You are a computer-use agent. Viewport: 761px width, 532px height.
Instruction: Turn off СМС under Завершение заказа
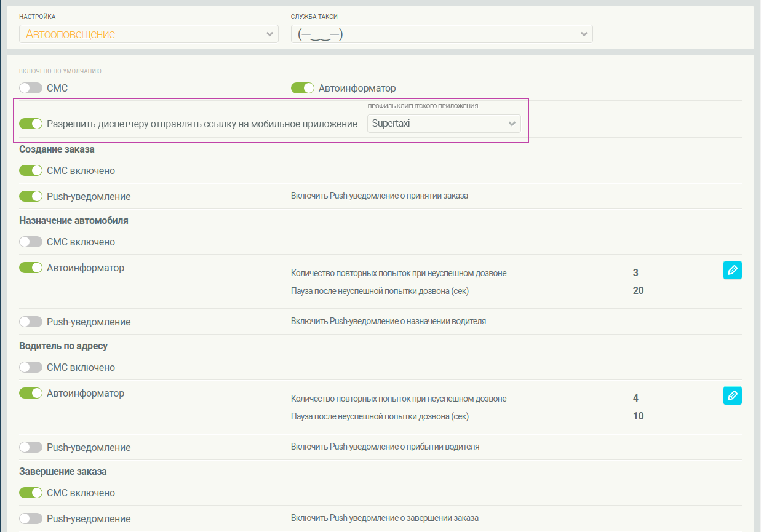coord(31,493)
